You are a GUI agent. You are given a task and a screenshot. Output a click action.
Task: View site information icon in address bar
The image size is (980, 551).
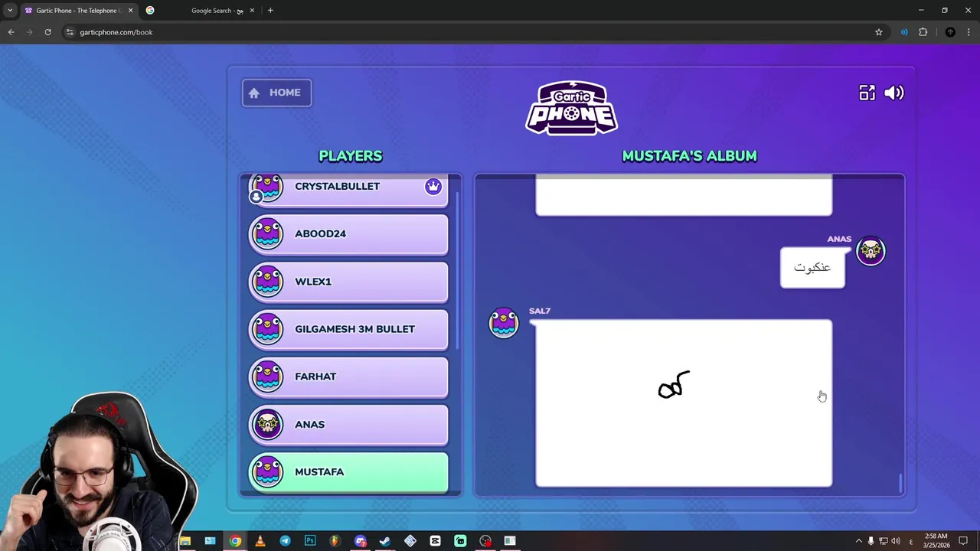tap(70, 32)
